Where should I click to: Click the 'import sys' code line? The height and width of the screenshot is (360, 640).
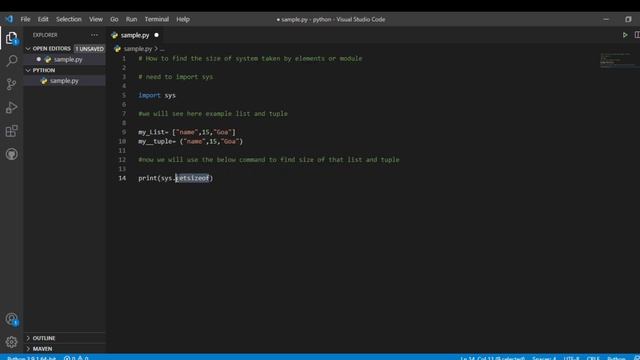coord(157,95)
